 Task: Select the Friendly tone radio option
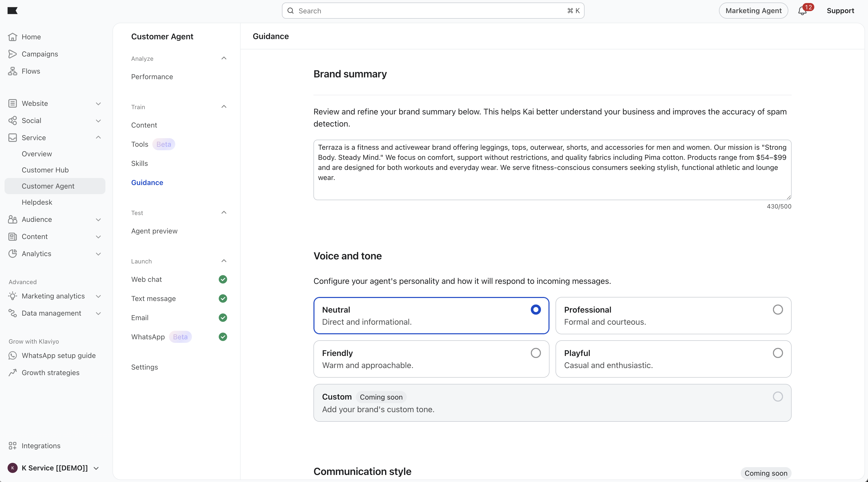pos(535,353)
